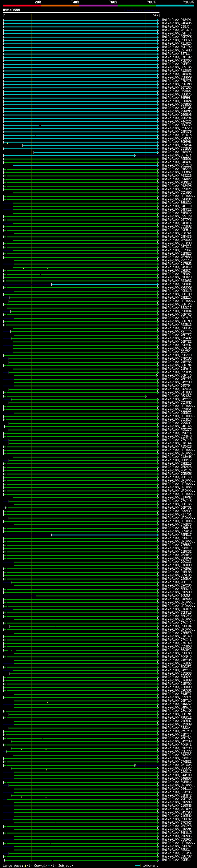The height and width of the screenshot is (868, 197).
Task: Open hit UniRef100_P48491
Action: click(x=177, y=20)
